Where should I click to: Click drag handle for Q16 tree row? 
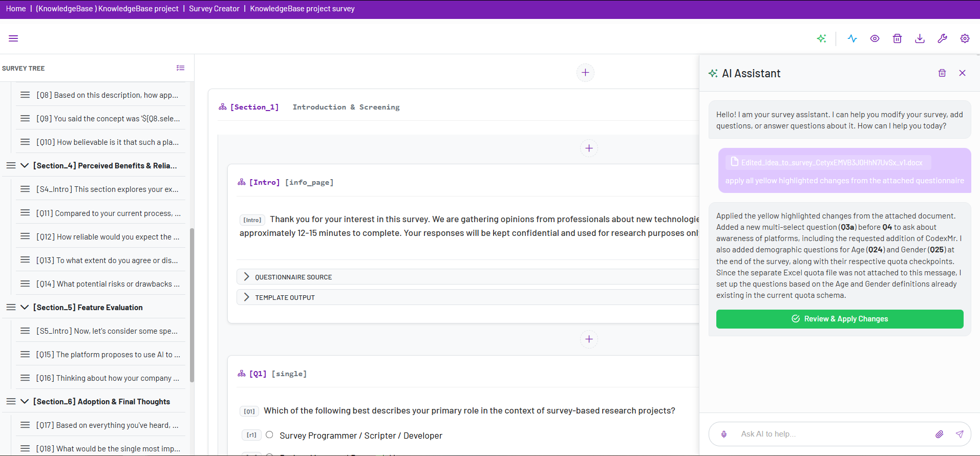click(x=25, y=378)
